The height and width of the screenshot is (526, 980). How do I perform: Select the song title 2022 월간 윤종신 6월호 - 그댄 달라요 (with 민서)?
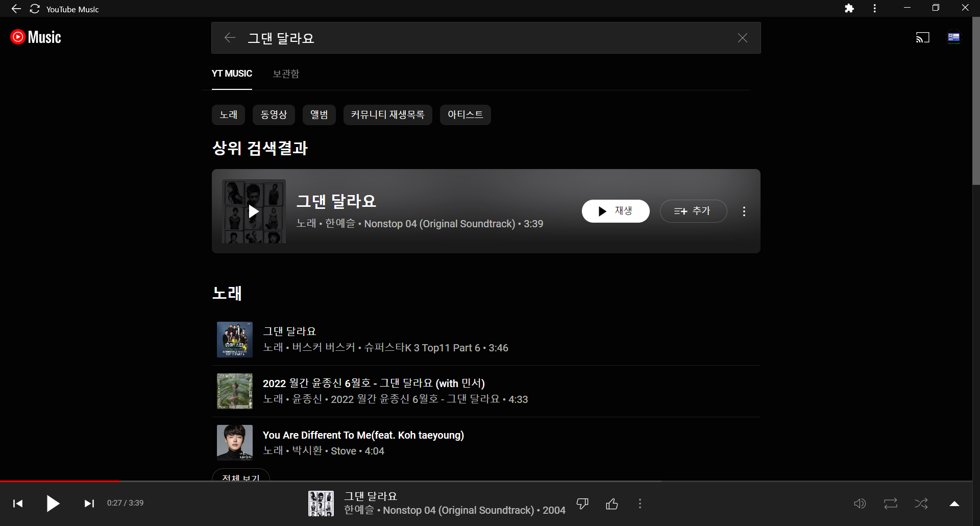click(374, 383)
